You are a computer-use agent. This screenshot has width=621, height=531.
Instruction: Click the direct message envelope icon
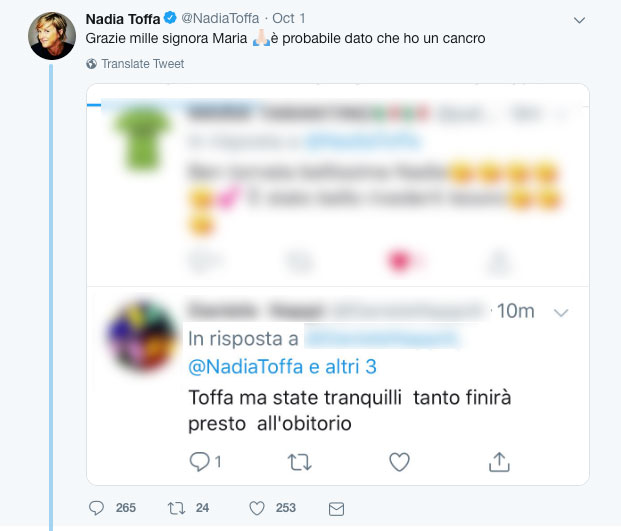point(336,508)
